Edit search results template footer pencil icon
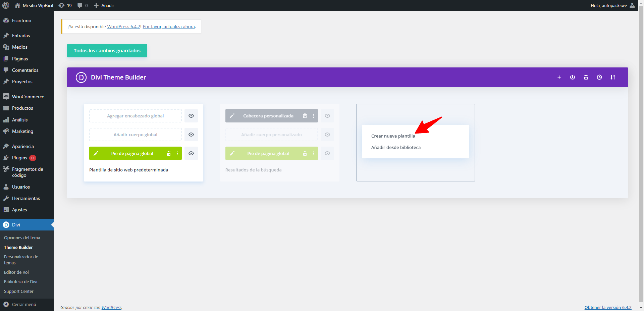 [x=232, y=153]
